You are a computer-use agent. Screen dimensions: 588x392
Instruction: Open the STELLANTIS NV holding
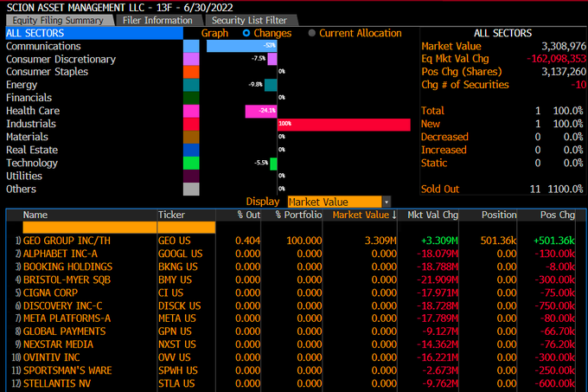tap(57, 383)
